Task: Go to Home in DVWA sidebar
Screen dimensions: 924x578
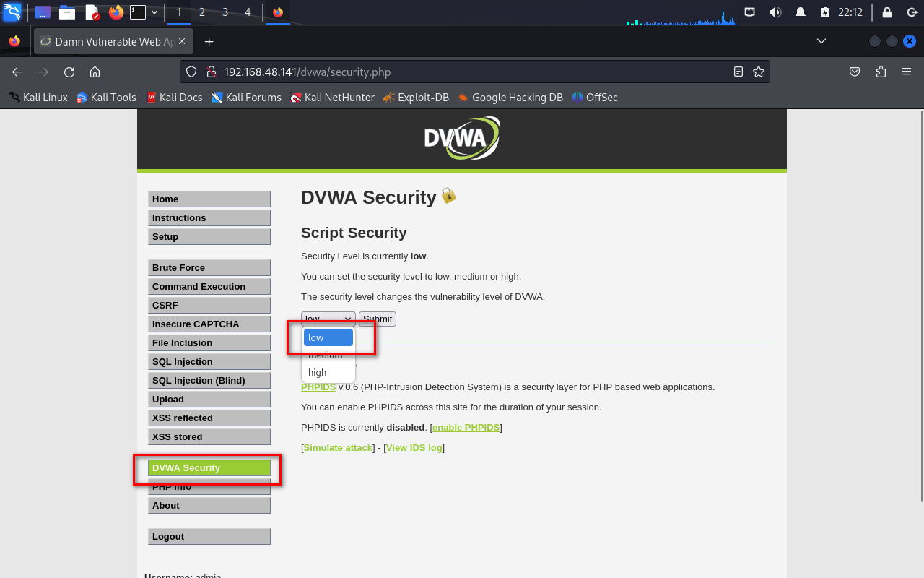Action: [x=209, y=199]
